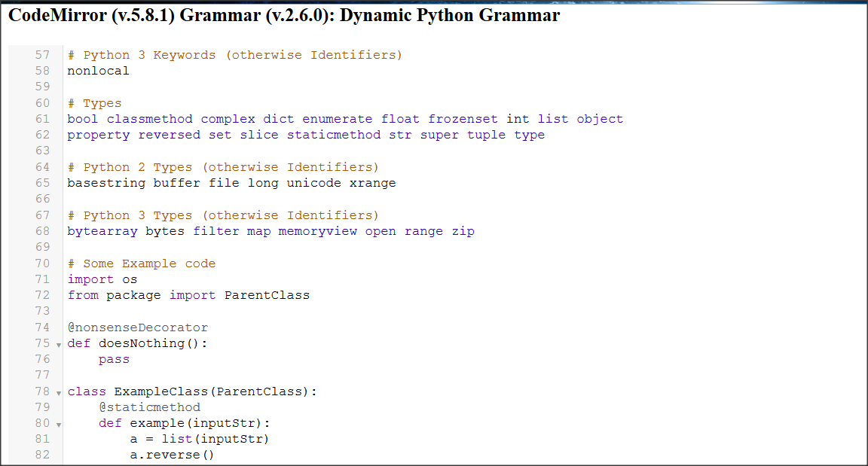Collapse the fold arrow on line 75
This screenshot has width=868, height=466.
click(59, 345)
